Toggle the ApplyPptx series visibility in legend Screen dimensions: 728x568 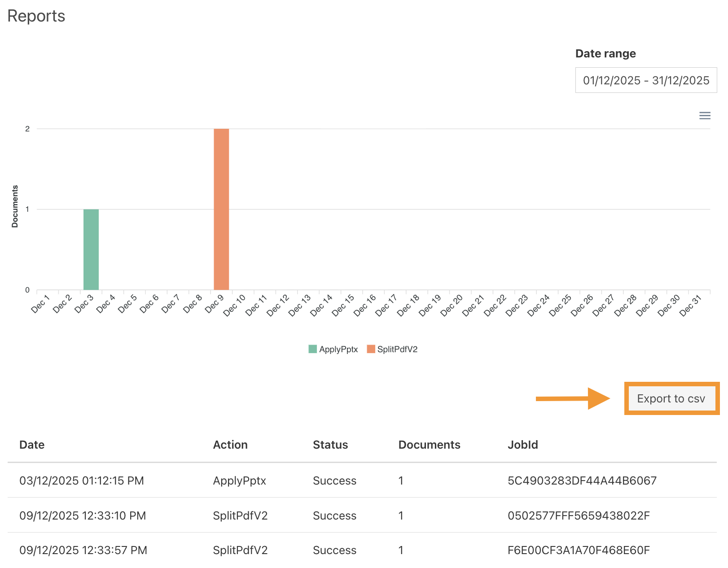click(x=332, y=349)
